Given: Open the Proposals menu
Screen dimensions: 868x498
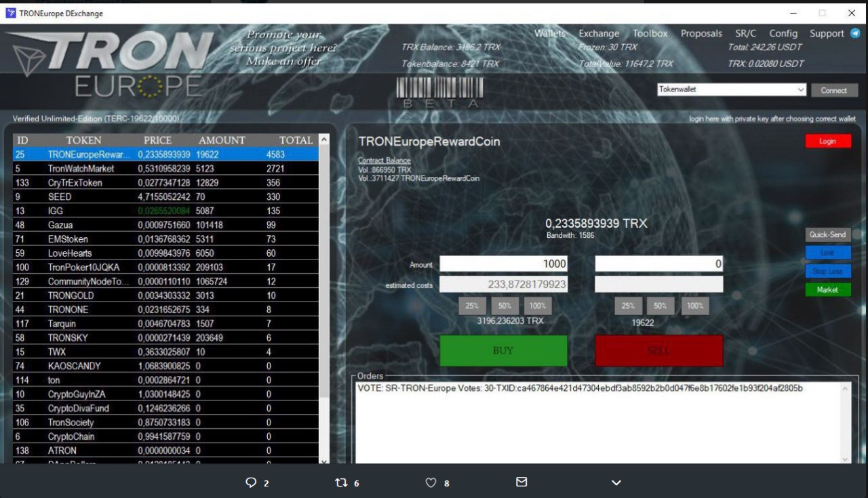Looking at the screenshot, I should click(x=701, y=33).
